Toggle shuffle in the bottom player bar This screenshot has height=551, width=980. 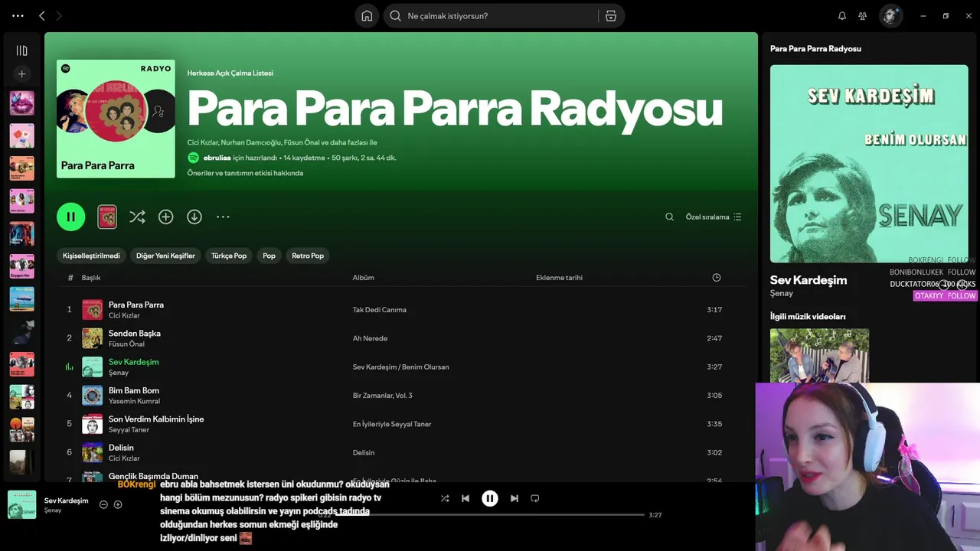[x=445, y=498]
